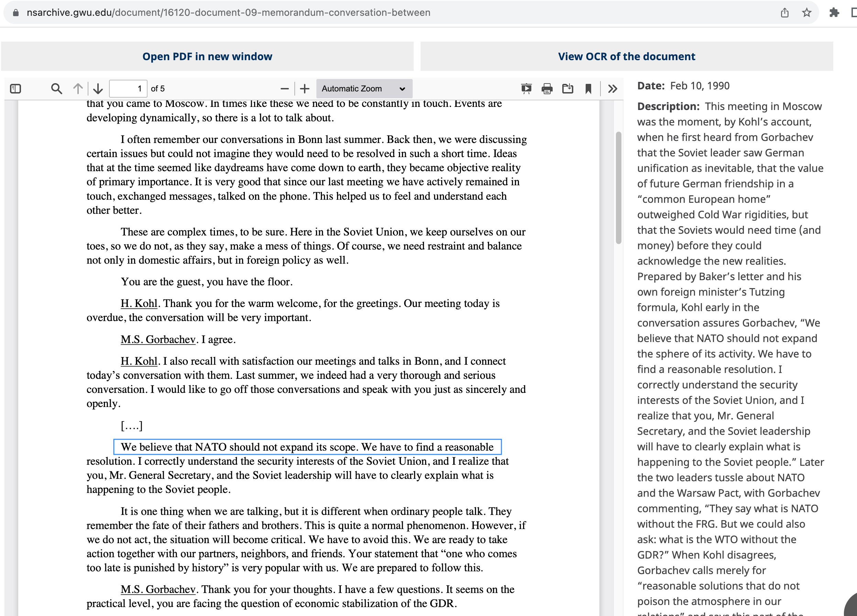Click the 'M.S. Gorbachev. I agree.' line
Image resolution: width=857 pixels, height=616 pixels.
pyautogui.click(x=178, y=339)
